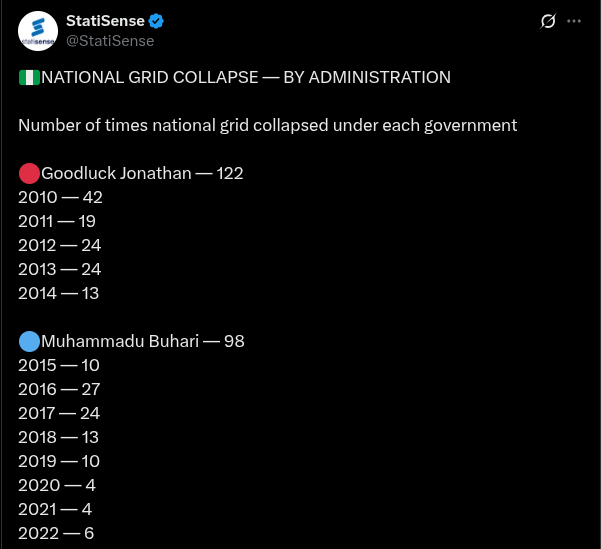Viewport: 601px width, 549px height.
Task: Click the StatiSense profile avatar
Action: coord(38,31)
